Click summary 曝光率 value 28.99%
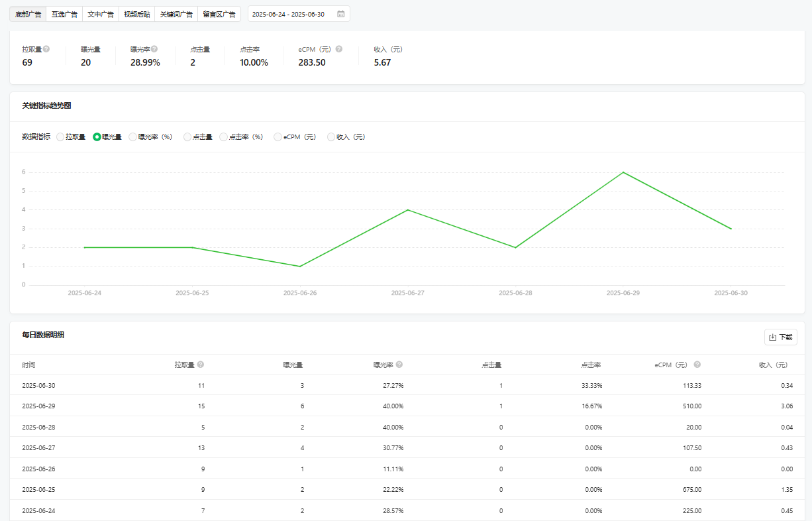812x521 pixels. coord(145,62)
